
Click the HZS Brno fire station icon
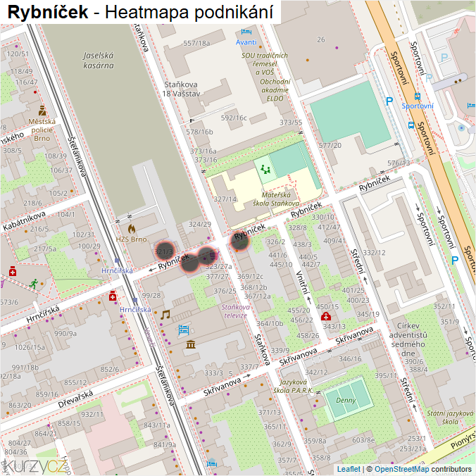(x=132, y=228)
